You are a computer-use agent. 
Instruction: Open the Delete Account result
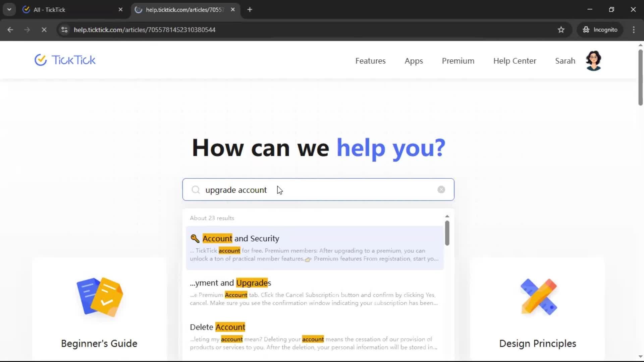tap(218, 327)
